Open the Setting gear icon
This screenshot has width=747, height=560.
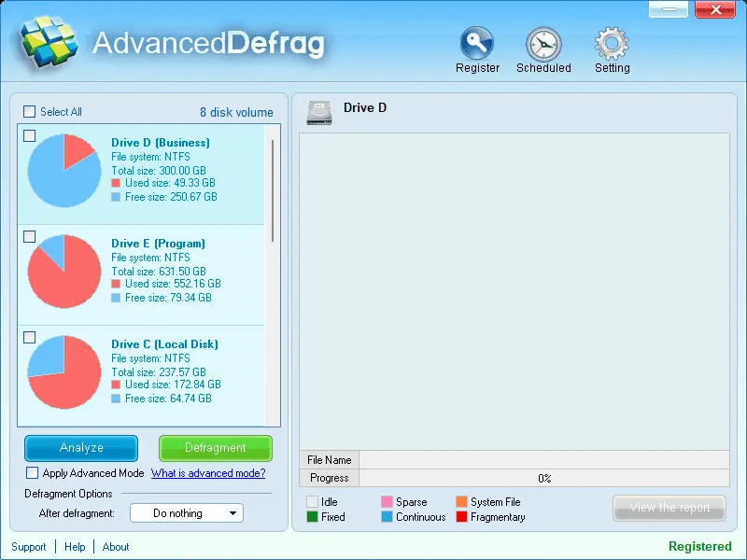click(x=612, y=43)
